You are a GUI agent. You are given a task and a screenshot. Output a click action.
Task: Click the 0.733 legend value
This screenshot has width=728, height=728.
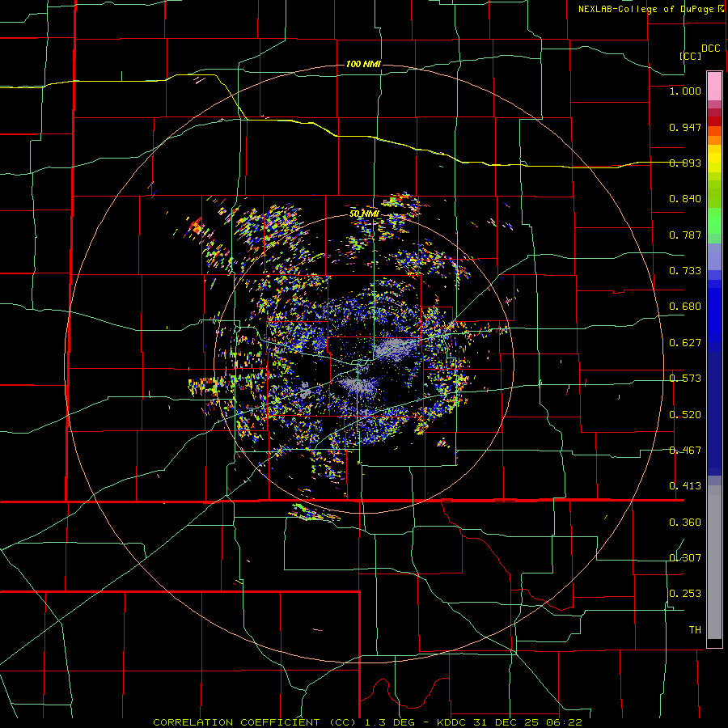(685, 271)
